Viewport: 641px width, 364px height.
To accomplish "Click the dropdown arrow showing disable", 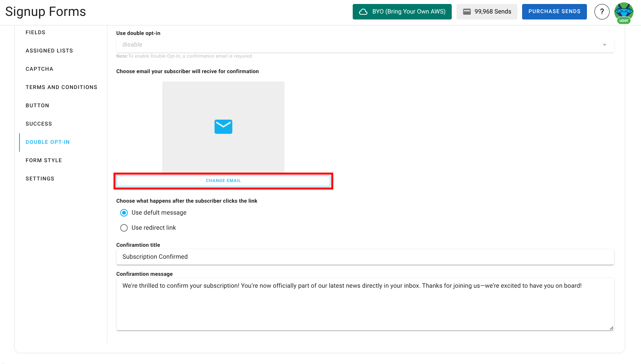I will click(605, 45).
